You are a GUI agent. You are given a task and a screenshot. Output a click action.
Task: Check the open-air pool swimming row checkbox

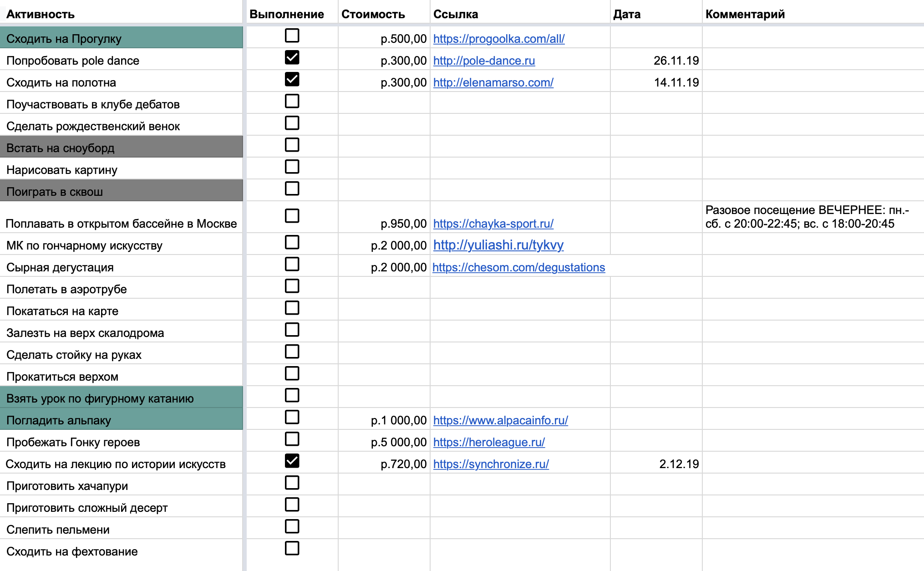pyautogui.click(x=292, y=216)
